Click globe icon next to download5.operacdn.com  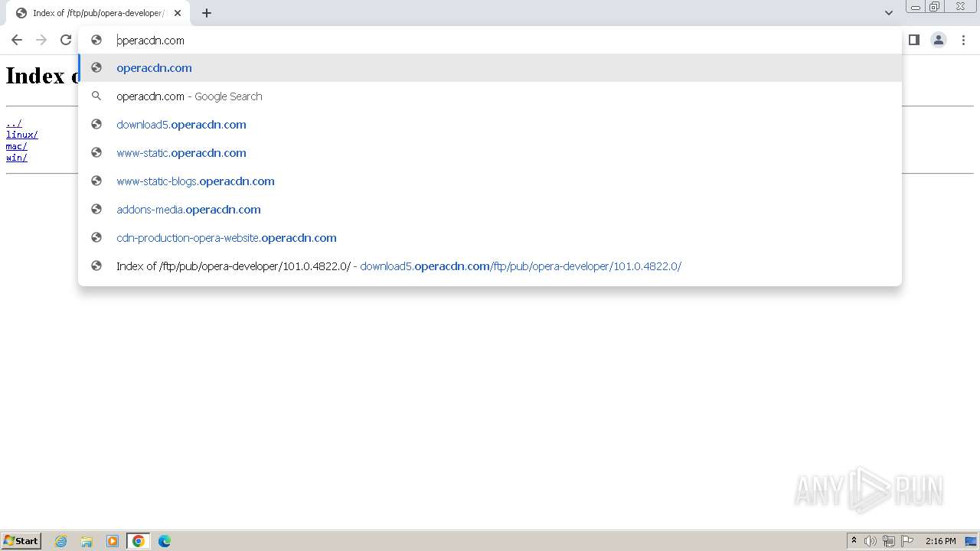(x=96, y=125)
